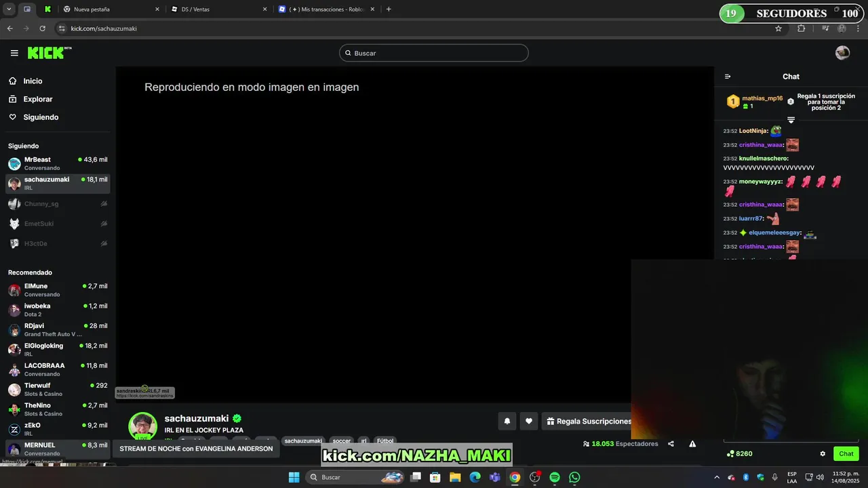Open recommended channel MERNUEL
This screenshot has height=488, width=868.
(58, 449)
